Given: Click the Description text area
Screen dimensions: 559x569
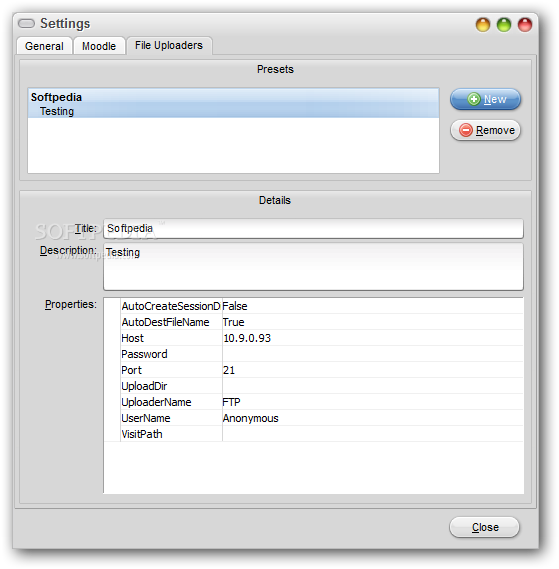Looking at the screenshot, I should click(x=313, y=267).
